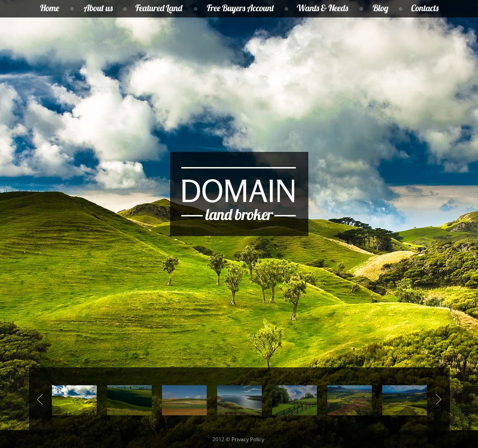Open the Blog page
This screenshot has height=448, width=478.
point(380,8)
